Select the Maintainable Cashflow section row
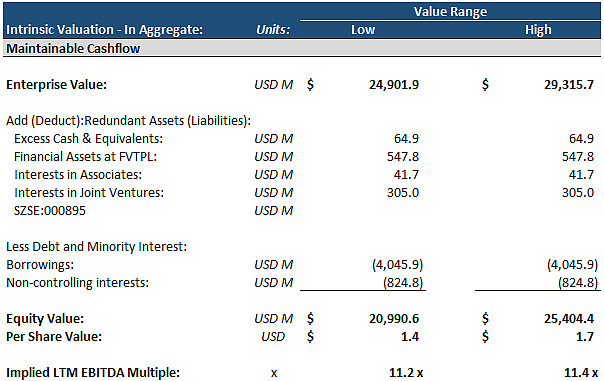This screenshot has width=604, height=381. pyautogui.click(x=302, y=48)
